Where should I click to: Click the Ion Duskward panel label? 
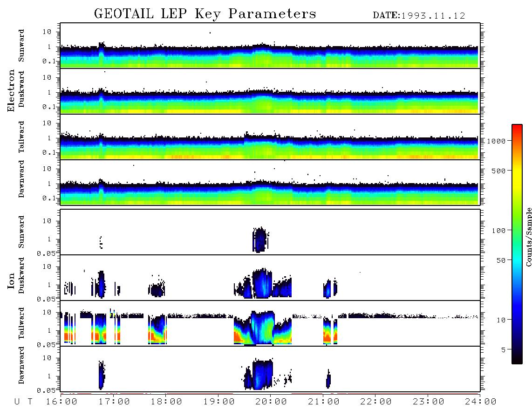21,275
